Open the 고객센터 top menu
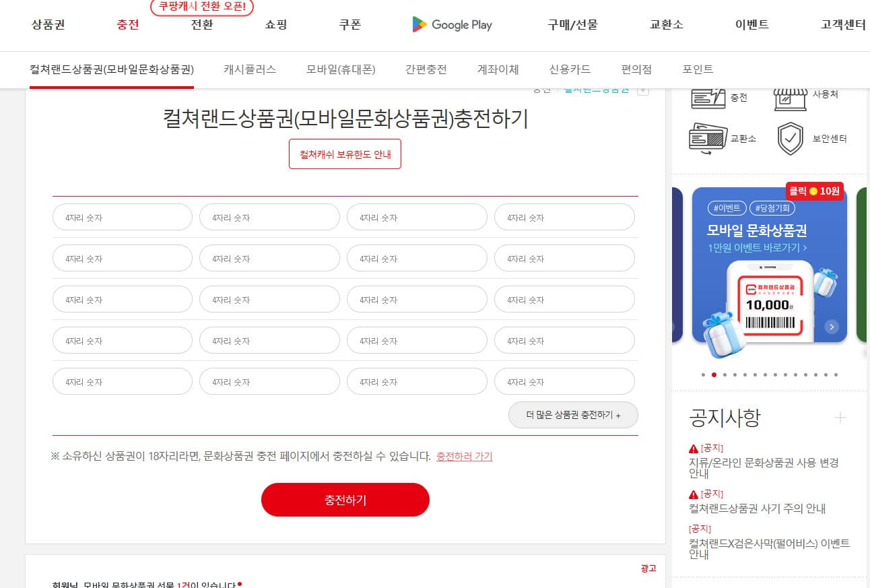 point(843,26)
